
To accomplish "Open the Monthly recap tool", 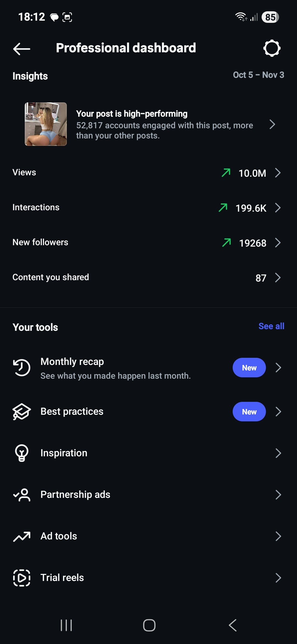I will point(116,368).
